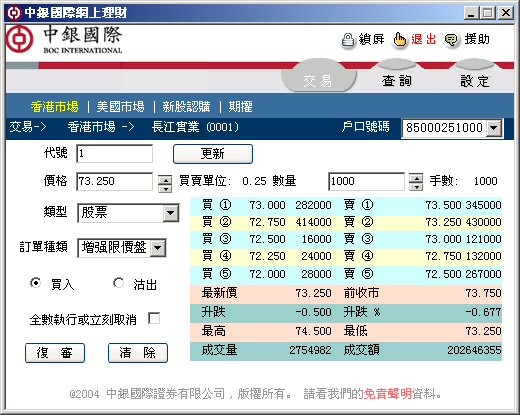The height and width of the screenshot is (415, 520).
Task: Click the lock screen padlock icon
Action: (348, 41)
